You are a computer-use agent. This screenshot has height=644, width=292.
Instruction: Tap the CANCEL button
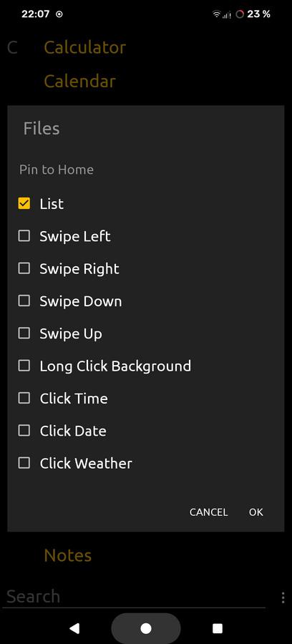tap(209, 512)
